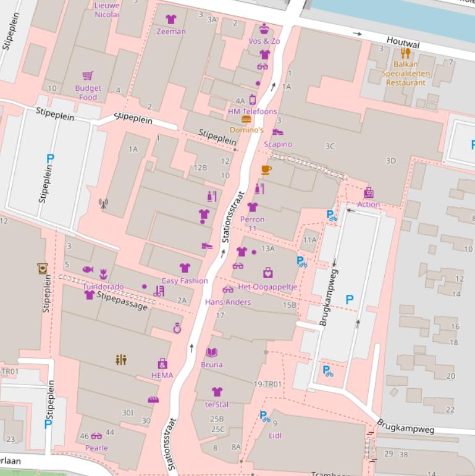Select the Vos & Zo bakery icon
This screenshot has height=476, width=475.
point(264,29)
